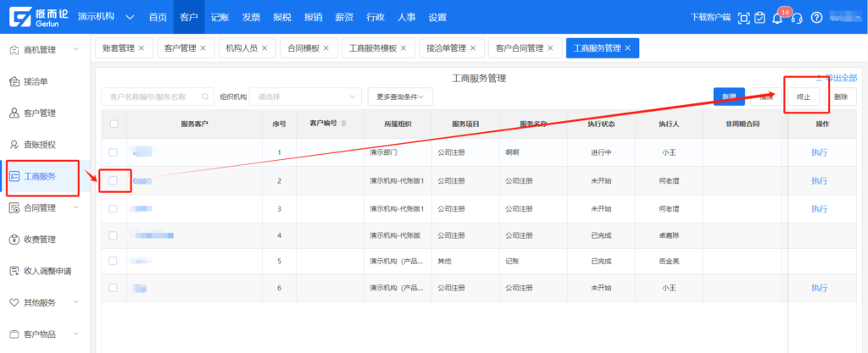Screen dimensions: 868x353
Task: Click the 卓嘉琳 executor cell
Action: pos(669,235)
